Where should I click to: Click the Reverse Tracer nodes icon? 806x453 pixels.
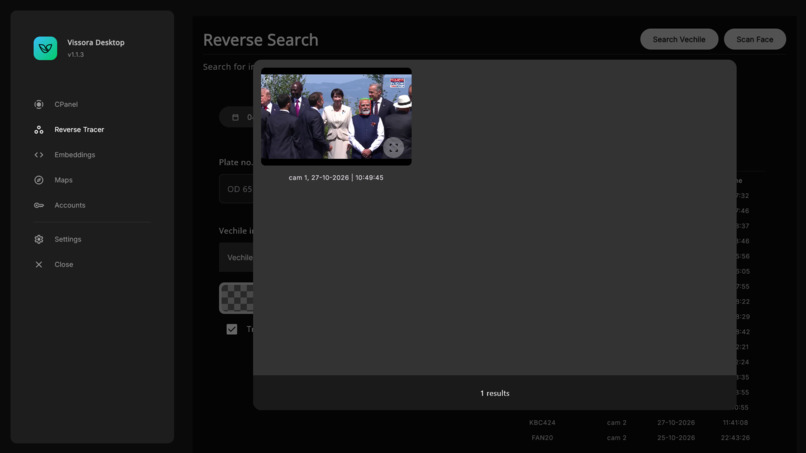39,130
